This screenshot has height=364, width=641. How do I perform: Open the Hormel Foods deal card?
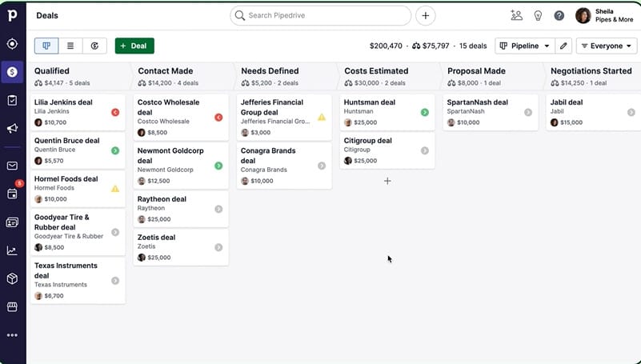coord(78,189)
